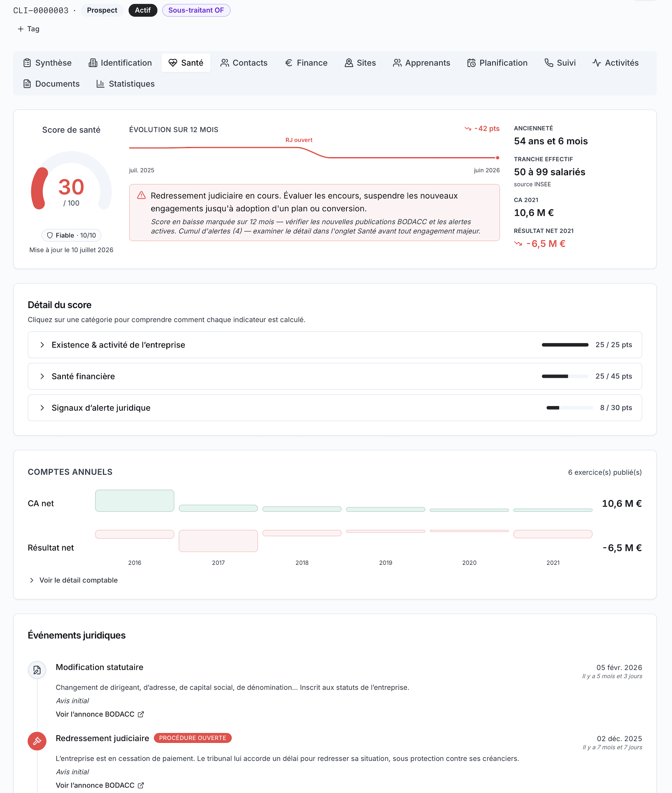Click the Sous-traitant OF tag

pos(196,10)
